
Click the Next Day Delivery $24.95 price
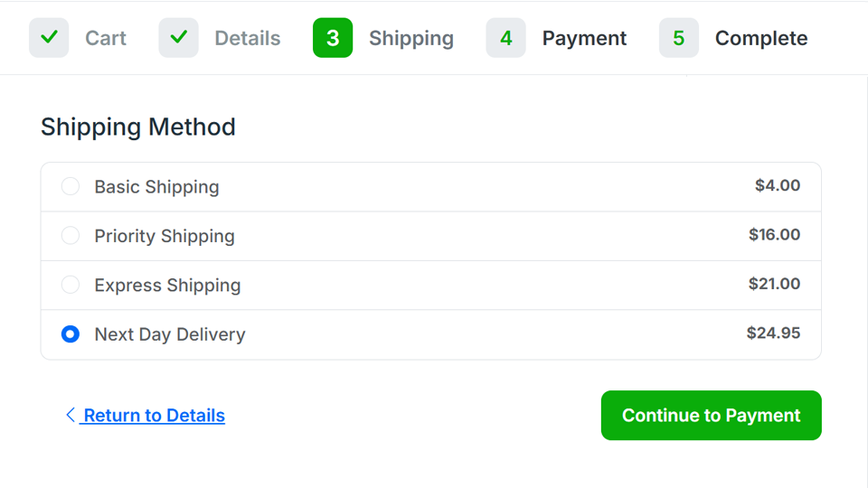pyautogui.click(x=773, y=333)
